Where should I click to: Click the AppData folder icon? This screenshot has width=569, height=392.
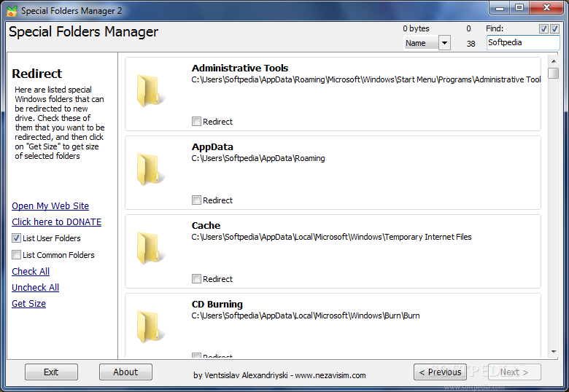coord(150,169)
